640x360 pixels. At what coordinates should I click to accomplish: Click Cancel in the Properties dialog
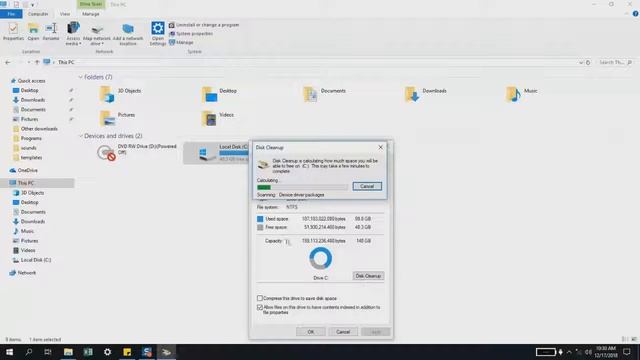click(343, 332)
